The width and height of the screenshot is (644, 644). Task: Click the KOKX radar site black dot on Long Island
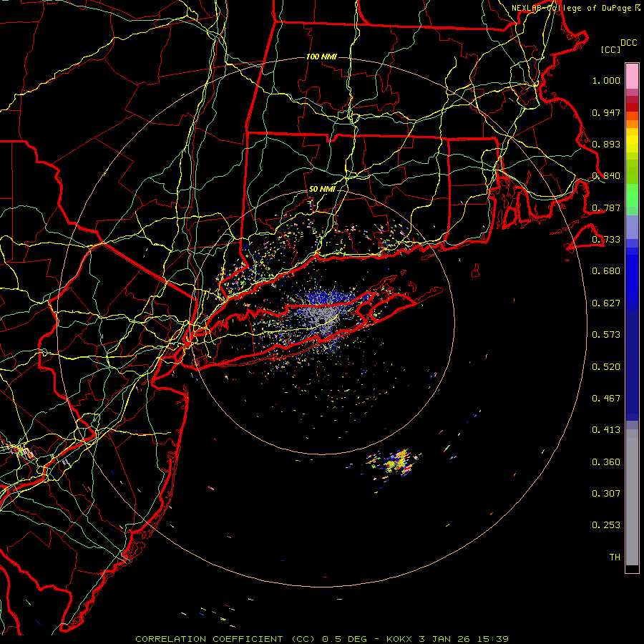(x=323, y=321)
